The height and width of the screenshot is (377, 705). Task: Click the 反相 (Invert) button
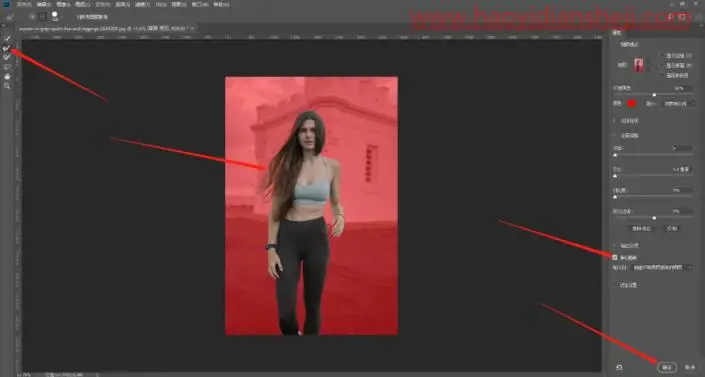[x=672, y=229]
